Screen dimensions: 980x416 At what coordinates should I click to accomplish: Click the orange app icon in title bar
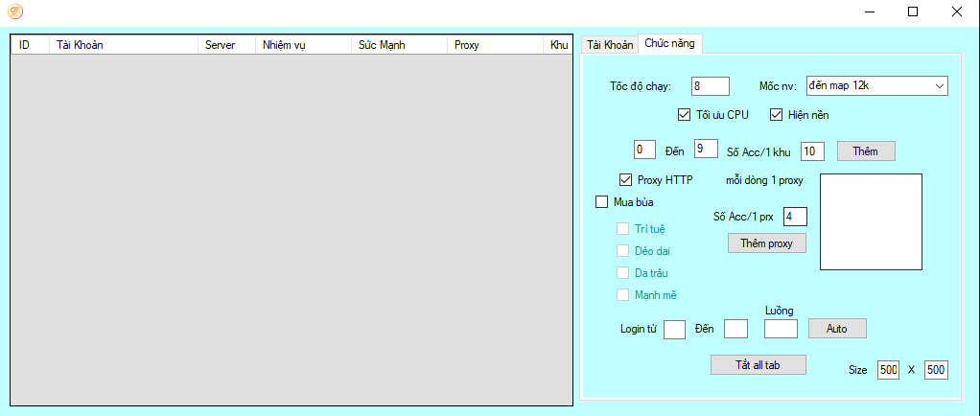coord(15,12)
